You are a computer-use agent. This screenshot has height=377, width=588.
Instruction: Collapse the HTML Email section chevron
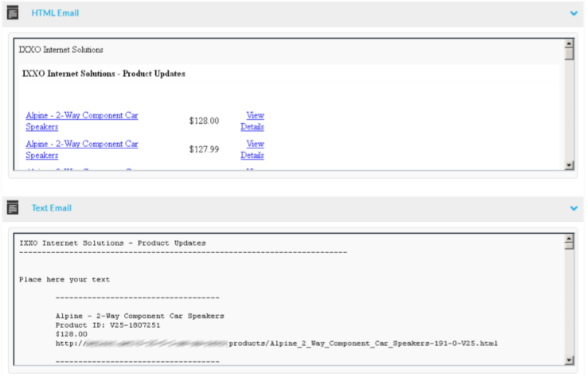point(573,13)
